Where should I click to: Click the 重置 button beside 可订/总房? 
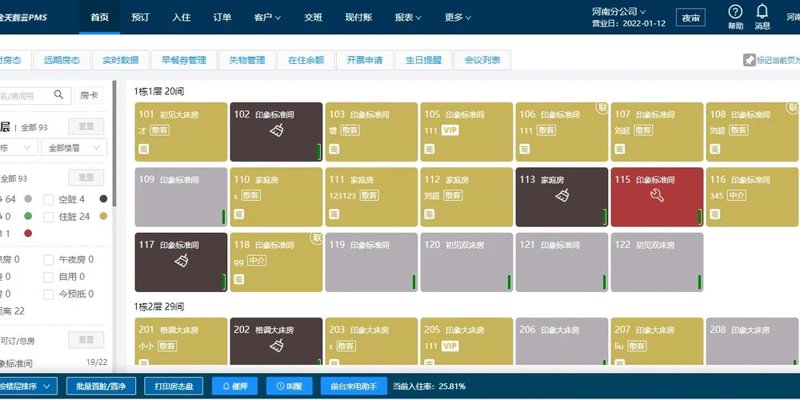click(x=86, y=340)
